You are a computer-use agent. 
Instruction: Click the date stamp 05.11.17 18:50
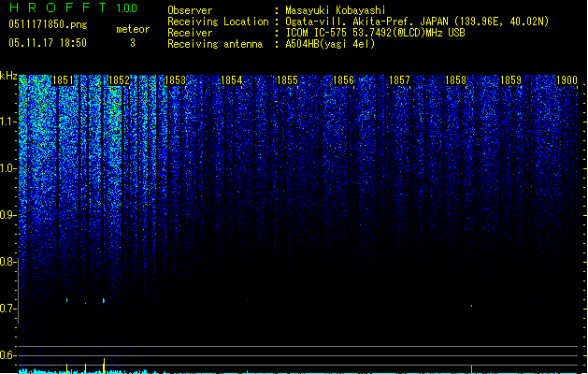pos(48,43)
